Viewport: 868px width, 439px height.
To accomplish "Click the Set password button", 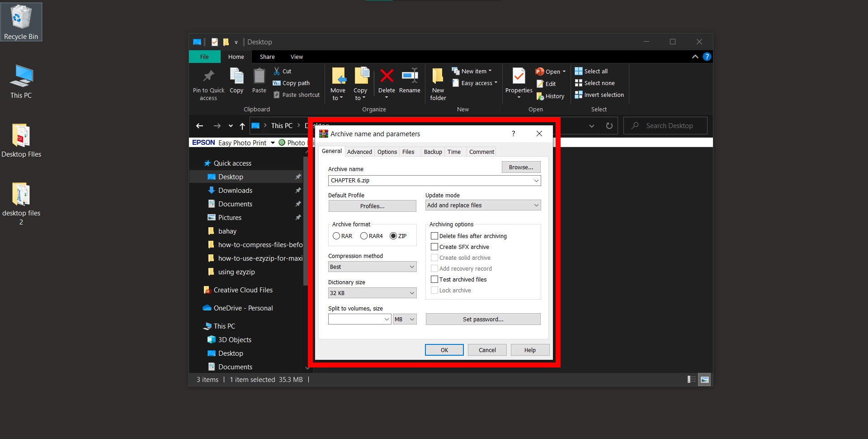I will (x=483, y=319).
